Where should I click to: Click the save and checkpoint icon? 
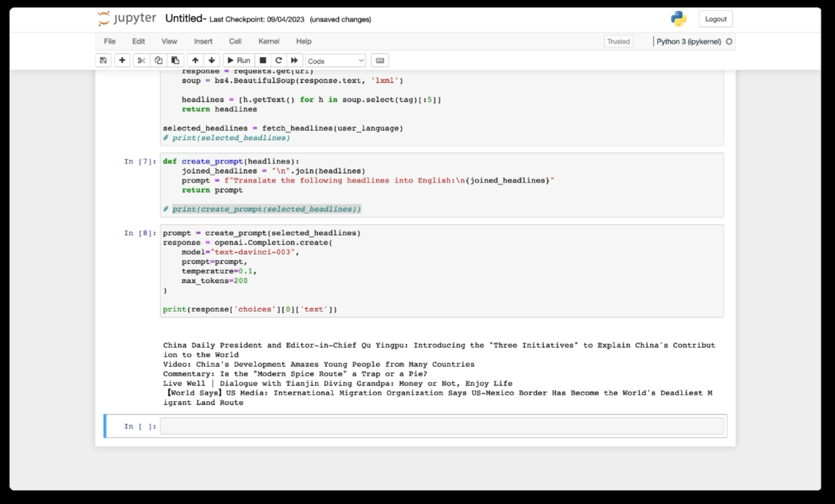coord(103,61)
